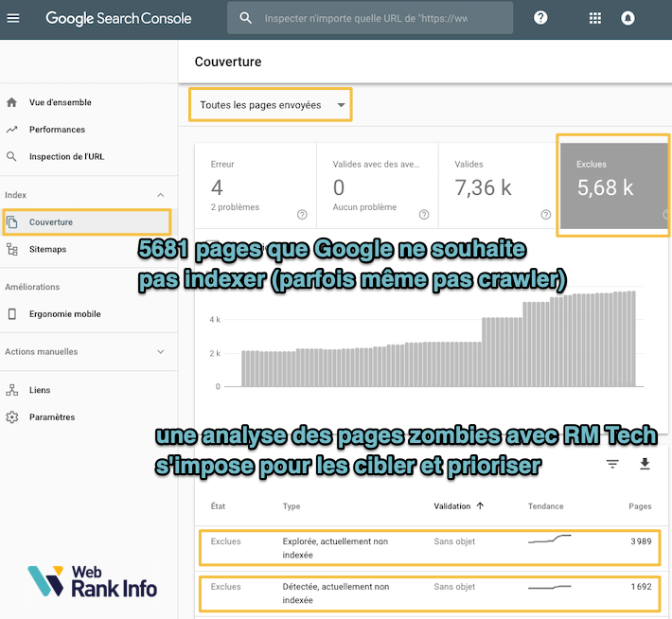The width and height of the screenshot is (672, 619).
Task: Go to Vue d'ensemble
Action: (60, 102)
